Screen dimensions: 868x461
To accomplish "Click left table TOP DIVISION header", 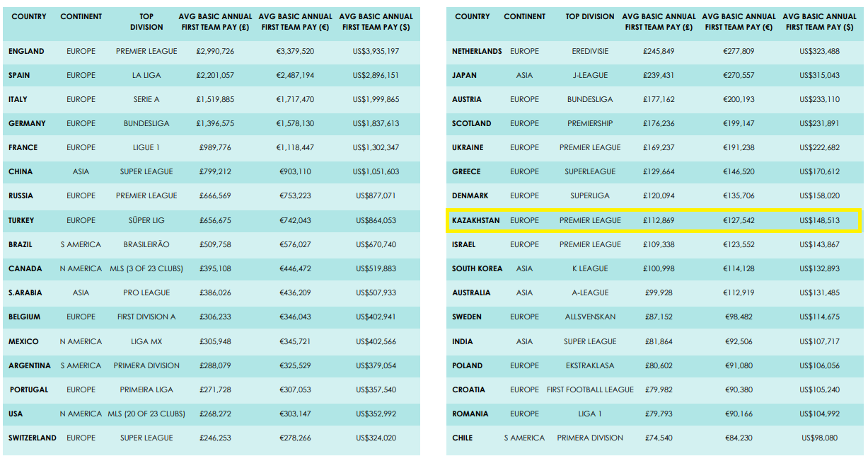I will 146,22.
